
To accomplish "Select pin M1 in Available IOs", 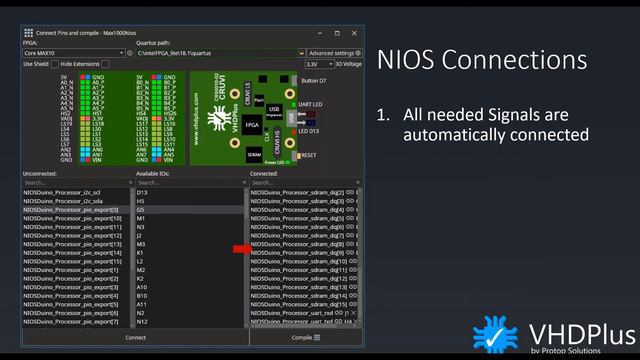I will pos(190,218).
